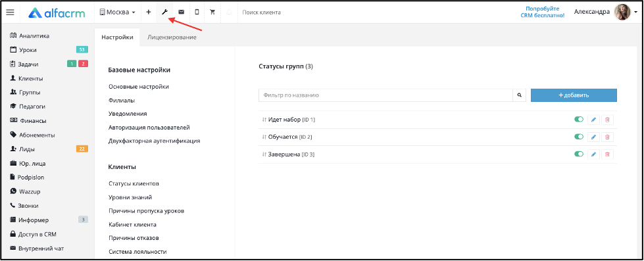Open Уведомления settings
Image resolution: width=644 pixels, height=261 pixels.
[x=128, y=114]
